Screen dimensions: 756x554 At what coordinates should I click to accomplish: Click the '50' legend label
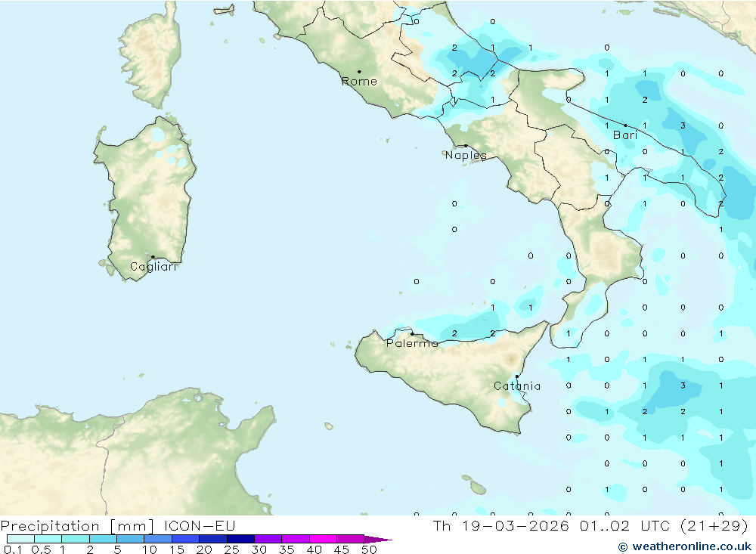click(x=369, y=549)
